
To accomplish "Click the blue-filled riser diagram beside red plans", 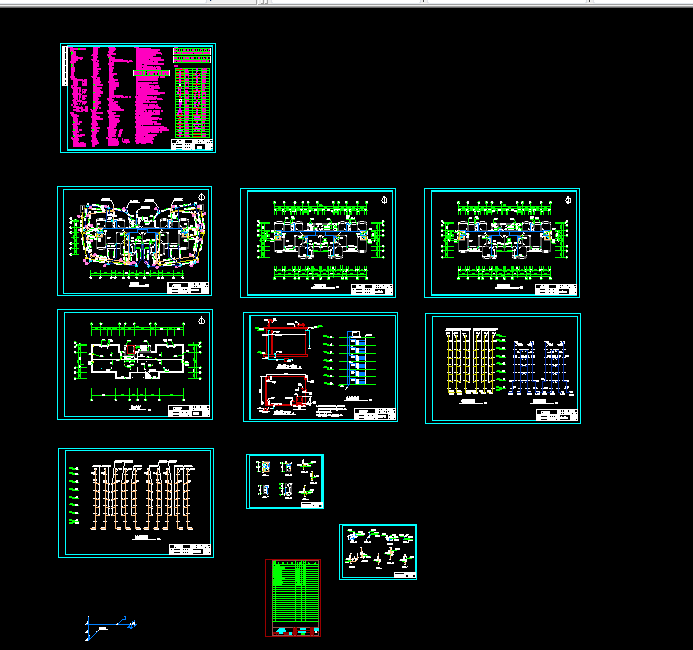I will (x=356, y=360).
